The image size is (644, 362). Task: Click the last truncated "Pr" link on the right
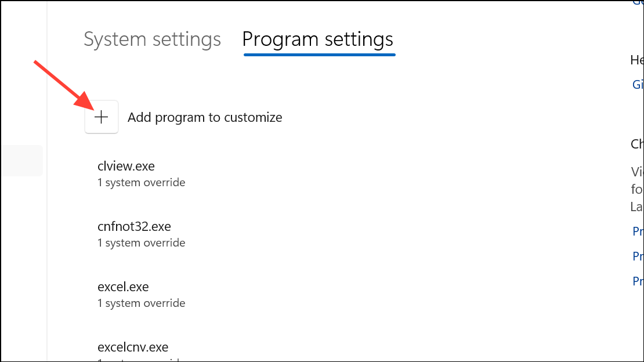[638, 281]
